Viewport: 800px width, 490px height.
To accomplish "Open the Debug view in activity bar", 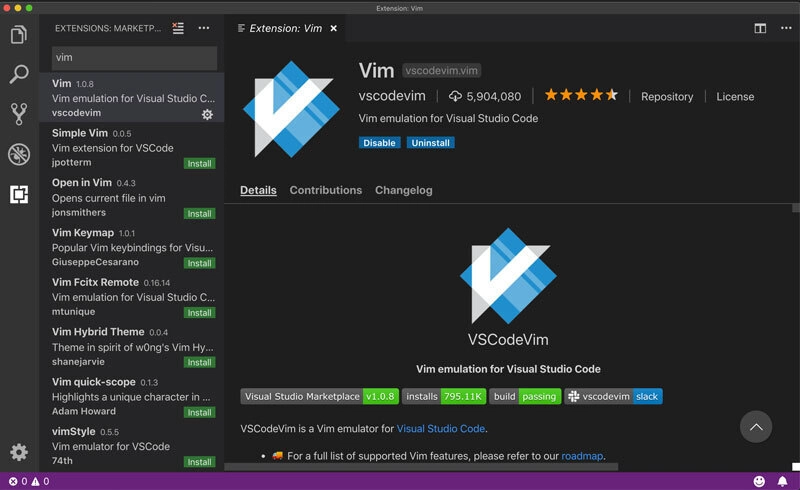I will [18, 154].
